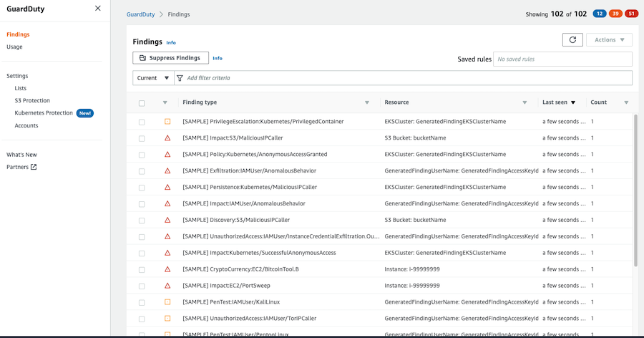644x338 pixels.
Task: Open the Saved rules combo box
Action: tap(562, 59)
